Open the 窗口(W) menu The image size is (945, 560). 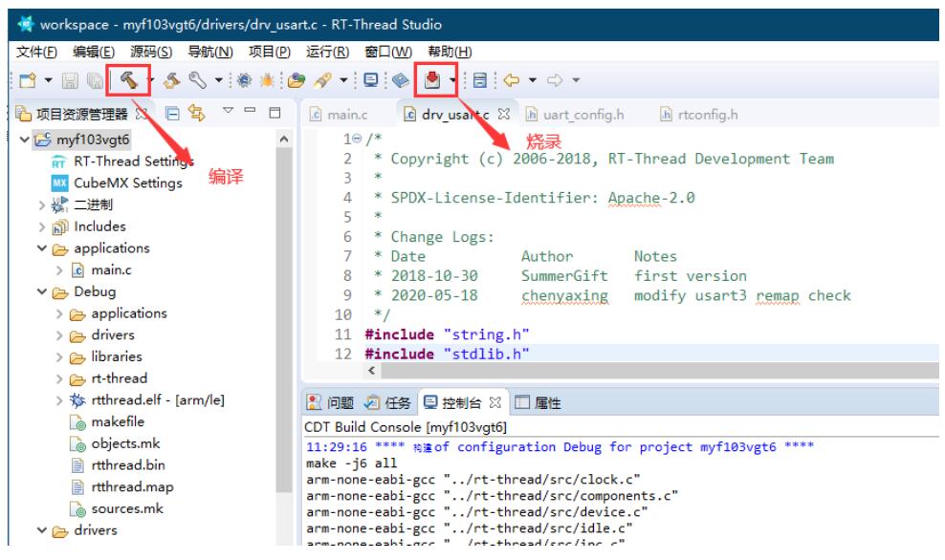tap(388, 52)
